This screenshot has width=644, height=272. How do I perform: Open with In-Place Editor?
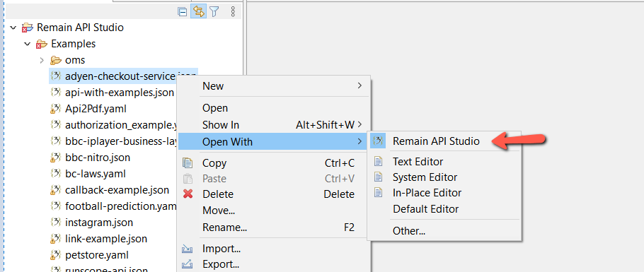(x=444, y=193)
